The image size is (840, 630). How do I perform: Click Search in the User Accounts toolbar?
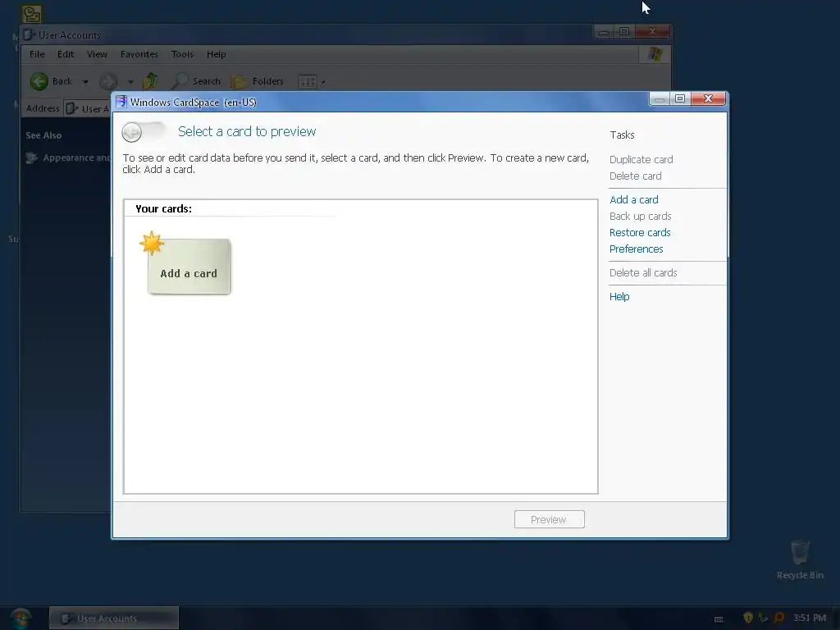(x=196, y=81)
